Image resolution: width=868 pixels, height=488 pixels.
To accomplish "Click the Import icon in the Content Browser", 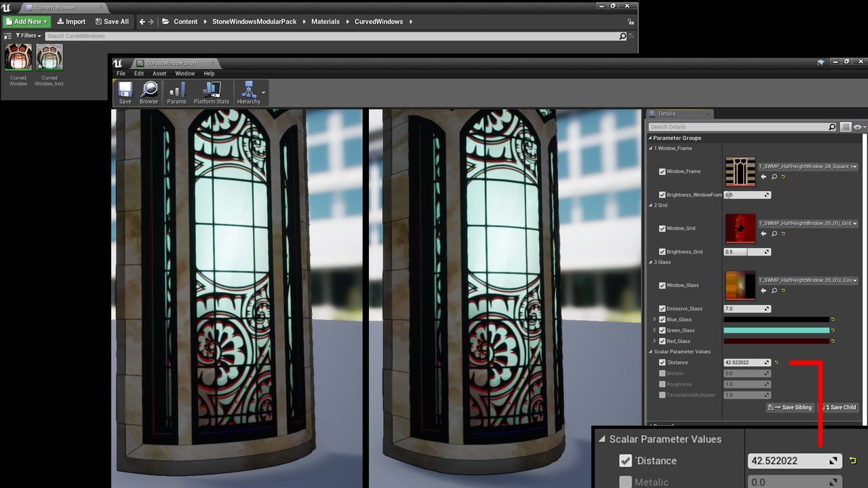I will tap(71, 21).
